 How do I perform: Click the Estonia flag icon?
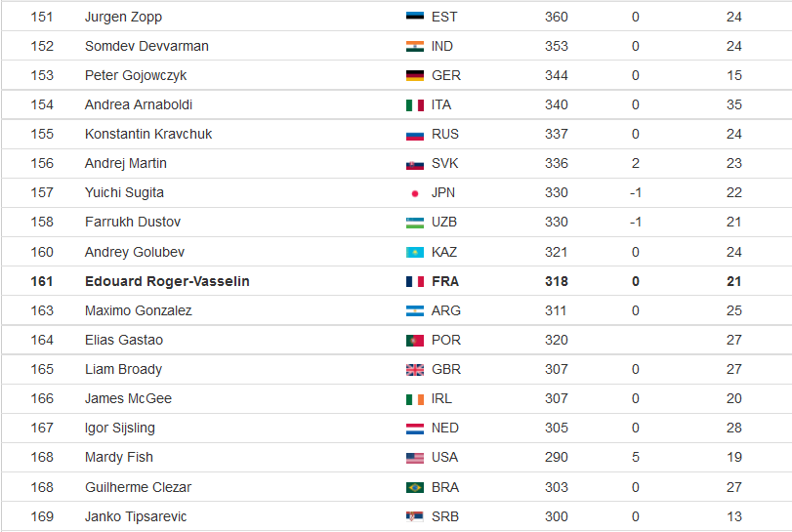415,17
